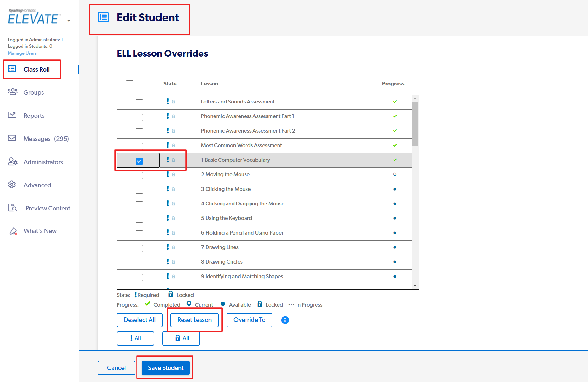The height and width of the screenshot is (382, 588).
Task: Click the lock icon on Letters and Sounds Assessment row
Action: point(173,102)
